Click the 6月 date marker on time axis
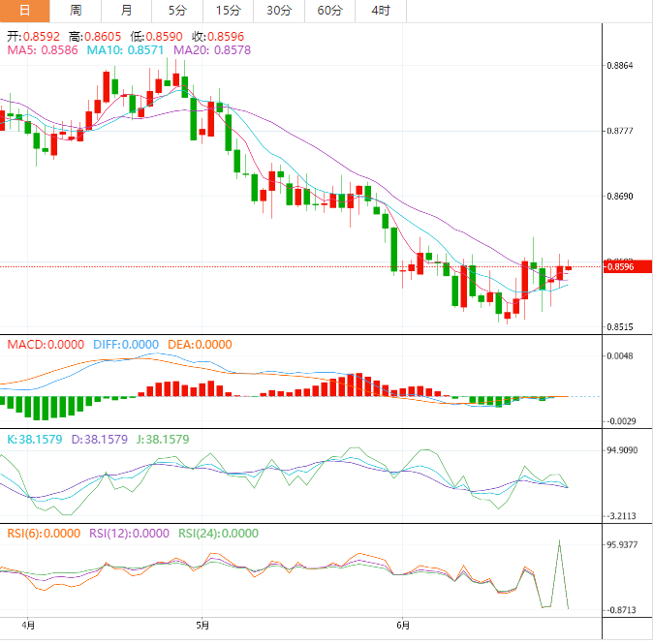653x644 pixels. pyautogui.click(x=404, y=626)
